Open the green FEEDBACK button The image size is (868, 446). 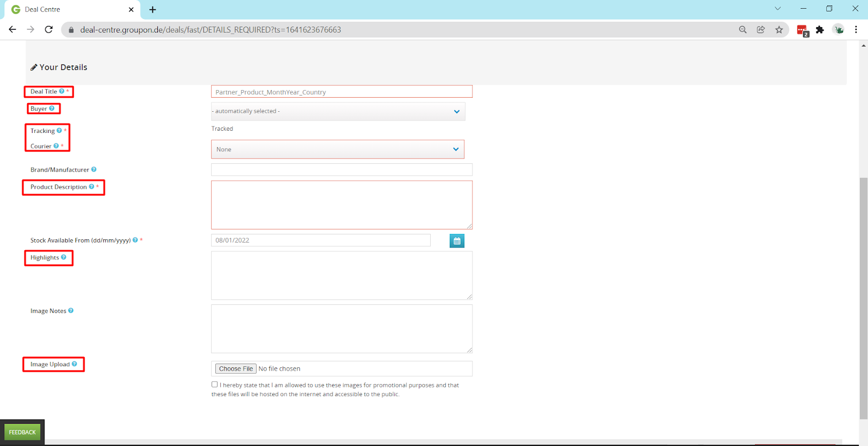[x=22, y=432]
